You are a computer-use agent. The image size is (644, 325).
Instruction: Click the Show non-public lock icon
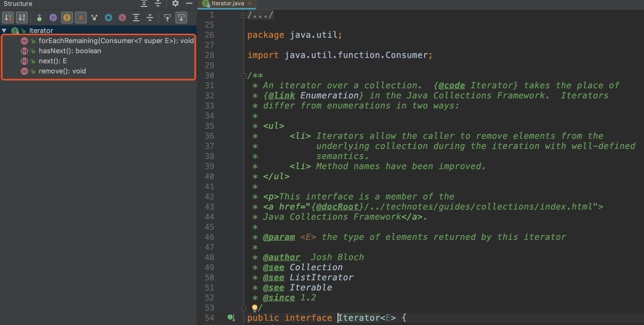click(x=81, y=18)
